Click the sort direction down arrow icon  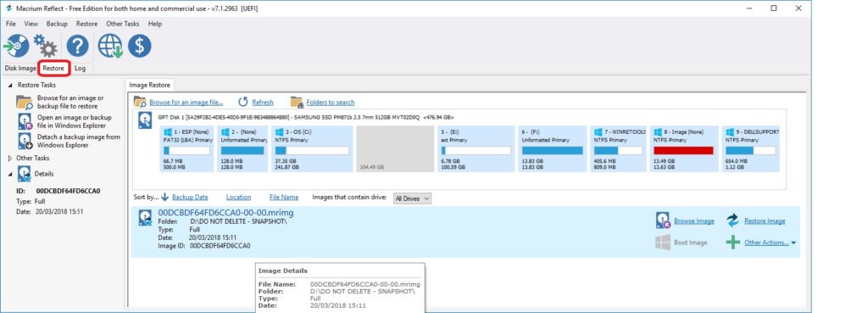(x=164, y=198)
